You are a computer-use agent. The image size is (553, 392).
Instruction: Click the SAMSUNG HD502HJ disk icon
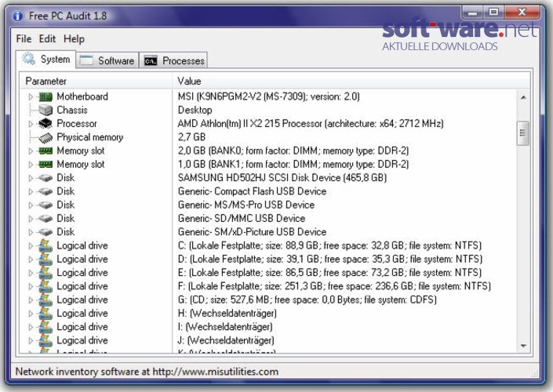[45, 178]
